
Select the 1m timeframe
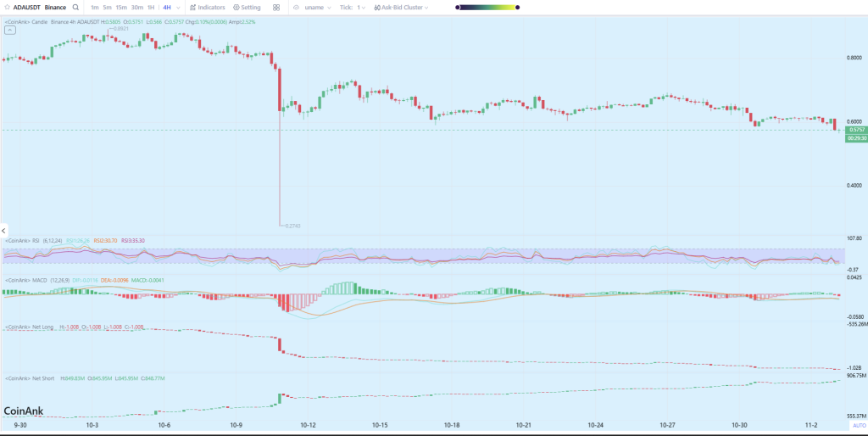pos(95,8)
